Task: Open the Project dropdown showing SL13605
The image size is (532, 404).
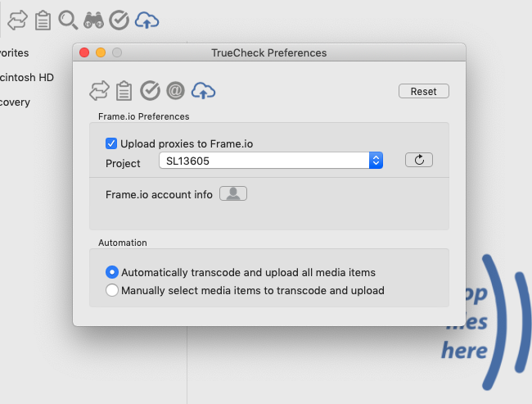Action: [271, 161]
